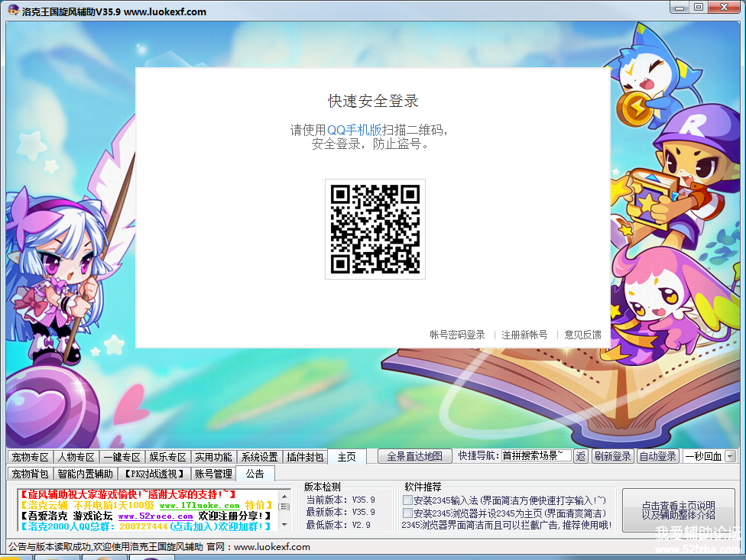Viewport: 746px width, 560px height.
Task: Expand the 一秒回血 dropdown arrow
Action: (730, 456)
